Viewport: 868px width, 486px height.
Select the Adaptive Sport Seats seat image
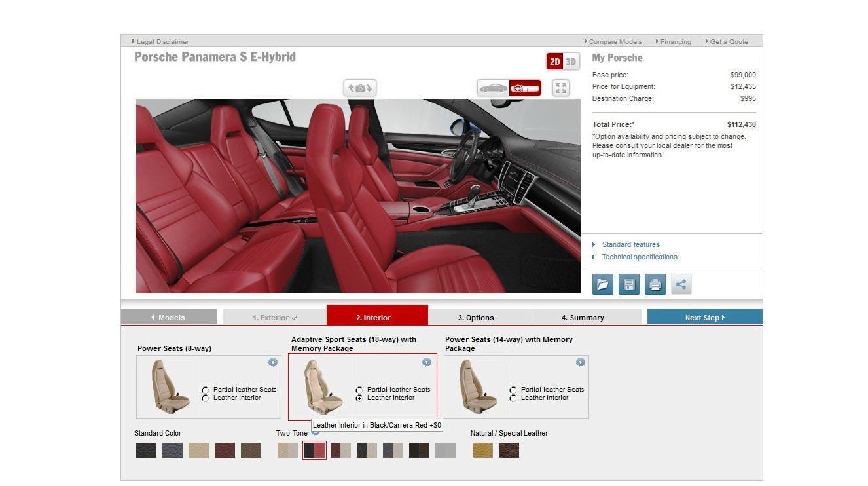324,386
